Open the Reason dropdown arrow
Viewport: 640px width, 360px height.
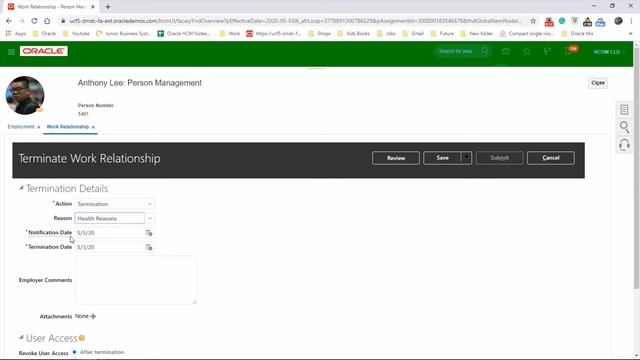[150, 218]
